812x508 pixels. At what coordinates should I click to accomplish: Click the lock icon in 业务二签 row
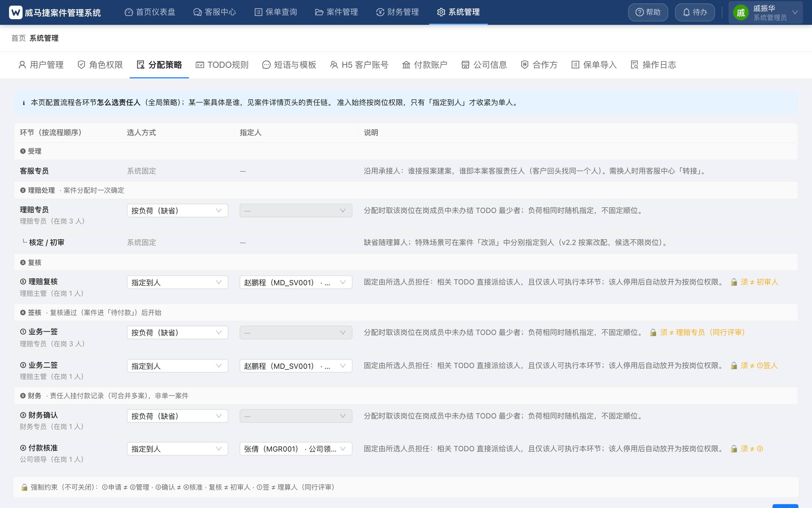coord(734,366)
